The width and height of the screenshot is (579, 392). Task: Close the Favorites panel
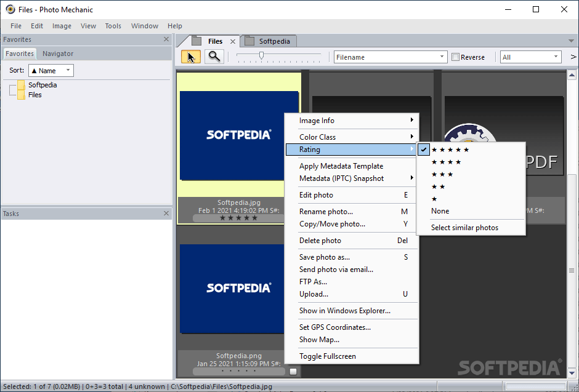pyautogui.click(x=166, y=39)
